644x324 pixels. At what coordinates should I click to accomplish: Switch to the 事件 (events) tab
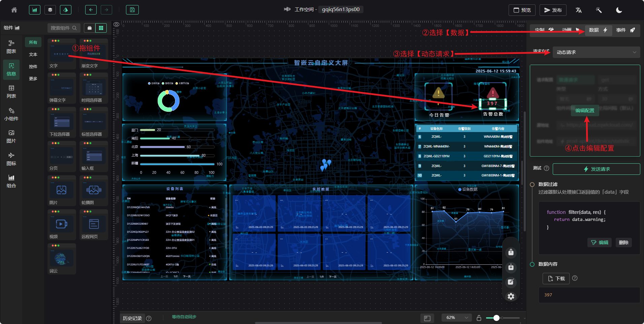pyautogui.click(x=625, y=30)
